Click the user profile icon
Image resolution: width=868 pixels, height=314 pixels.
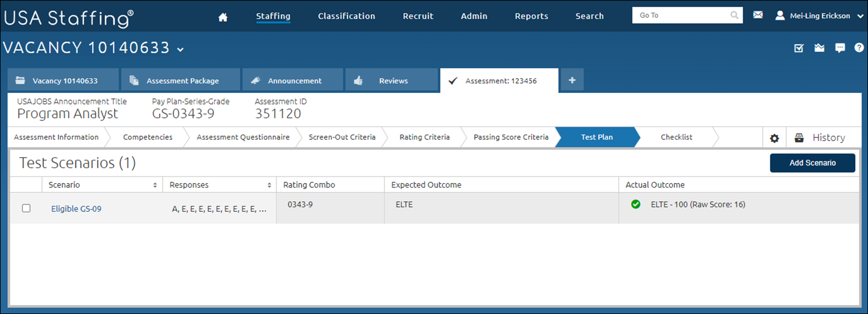780,16
